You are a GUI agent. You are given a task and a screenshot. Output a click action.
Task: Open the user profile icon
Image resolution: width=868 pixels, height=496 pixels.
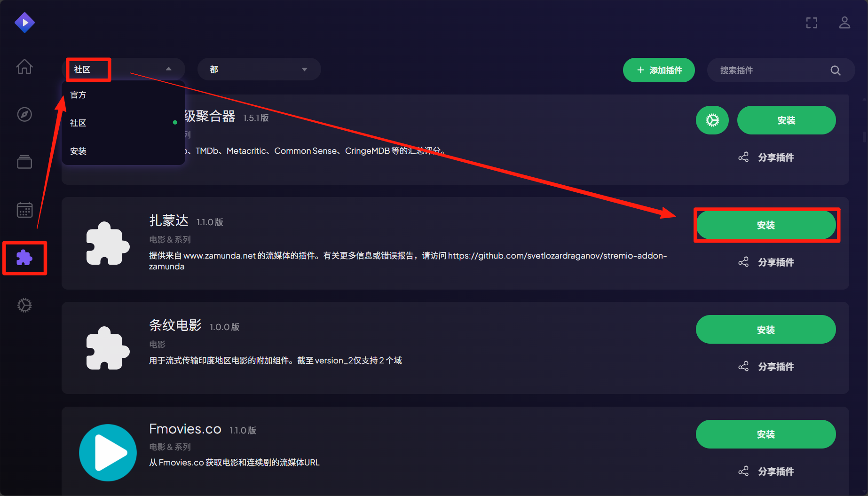pyautogui.click(x=844, y=23)
